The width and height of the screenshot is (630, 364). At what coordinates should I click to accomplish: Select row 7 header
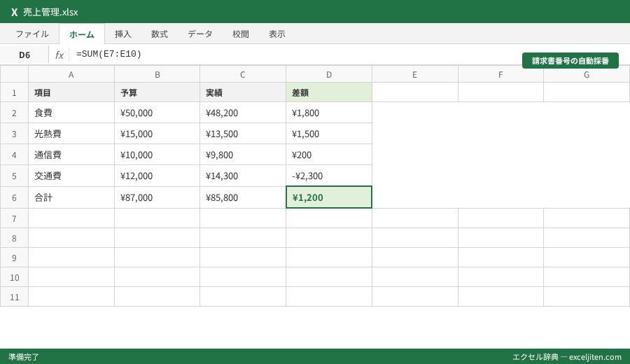coord(14,218)
